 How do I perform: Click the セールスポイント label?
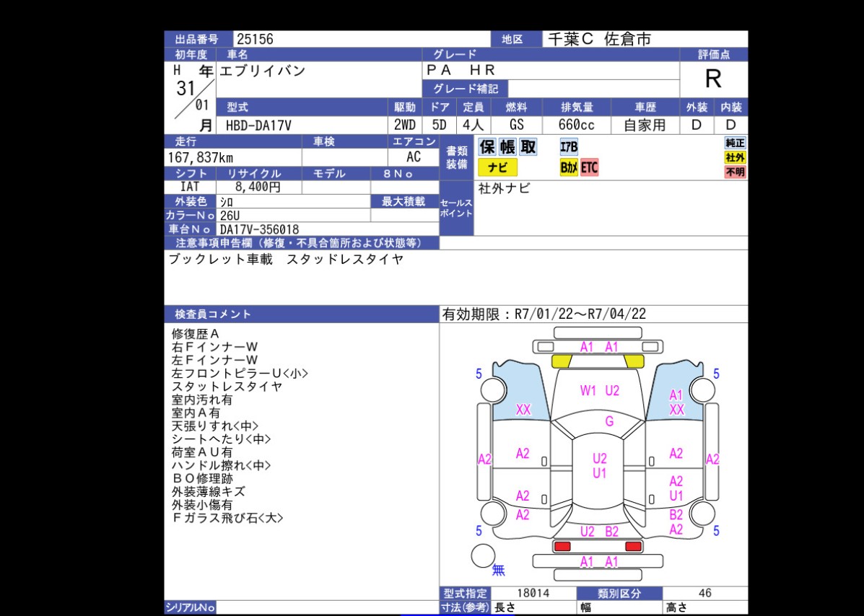456,208
